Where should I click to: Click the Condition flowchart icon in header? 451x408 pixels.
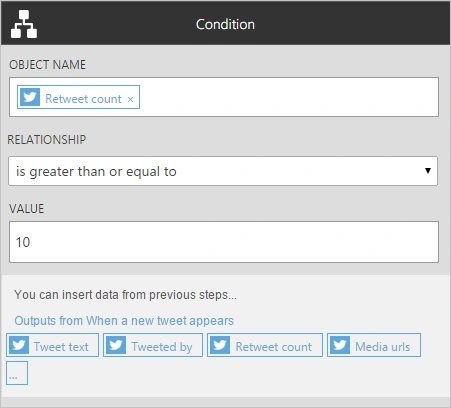point(24,24)
